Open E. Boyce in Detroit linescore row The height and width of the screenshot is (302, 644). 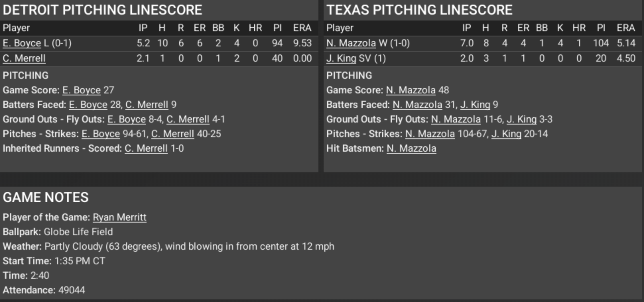pos(22,43)
